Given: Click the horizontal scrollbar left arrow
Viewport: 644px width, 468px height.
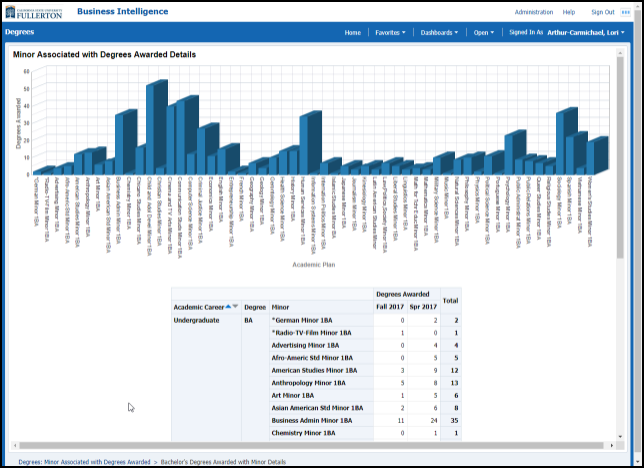Looking at the screenshot, I should (x=15, y=445).
